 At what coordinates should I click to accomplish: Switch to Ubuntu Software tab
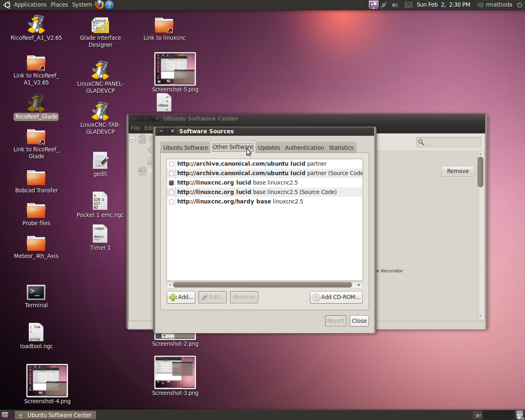(185, 148)
